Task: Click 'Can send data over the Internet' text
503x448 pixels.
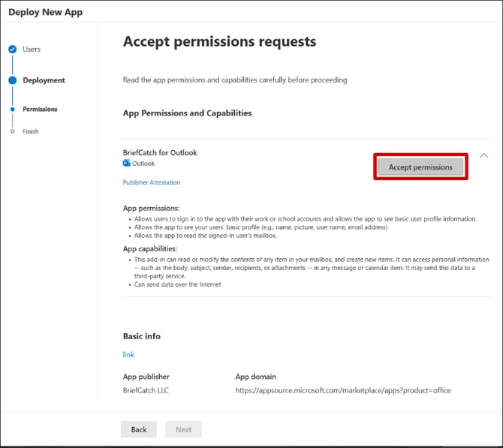Action: pos(177,284)
